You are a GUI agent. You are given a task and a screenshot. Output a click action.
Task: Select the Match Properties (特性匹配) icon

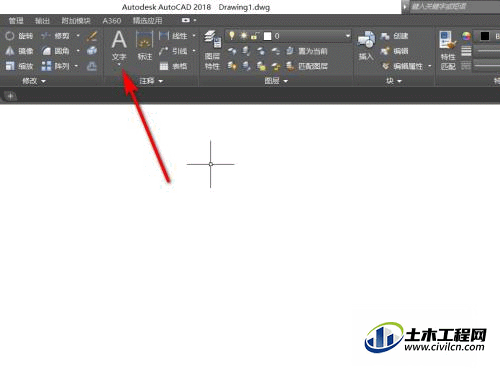(x=448, y=50)
